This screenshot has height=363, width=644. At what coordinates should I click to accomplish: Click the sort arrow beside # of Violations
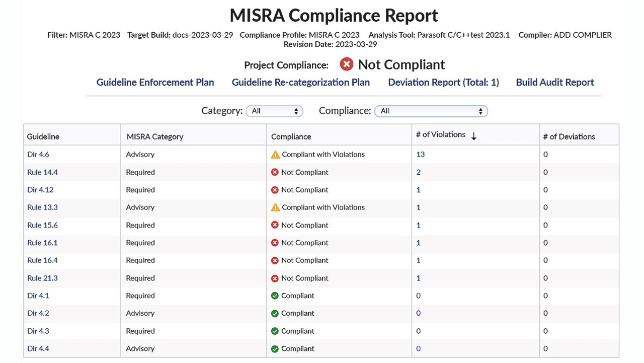[473, 136]
